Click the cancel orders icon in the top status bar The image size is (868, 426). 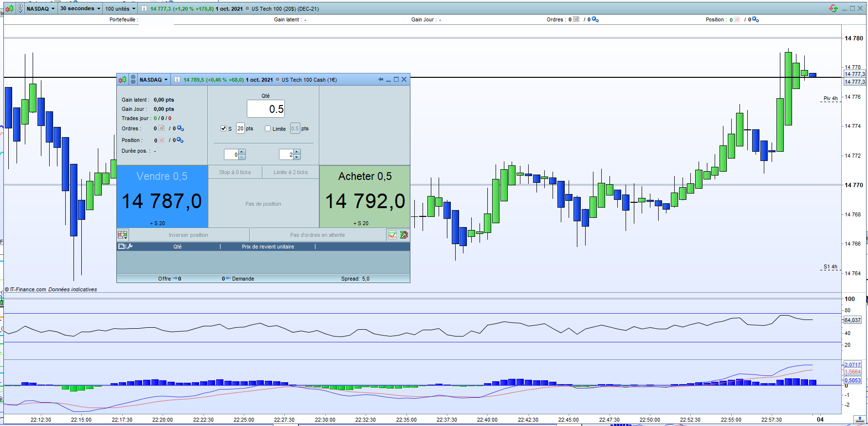(x=576, y=19)
